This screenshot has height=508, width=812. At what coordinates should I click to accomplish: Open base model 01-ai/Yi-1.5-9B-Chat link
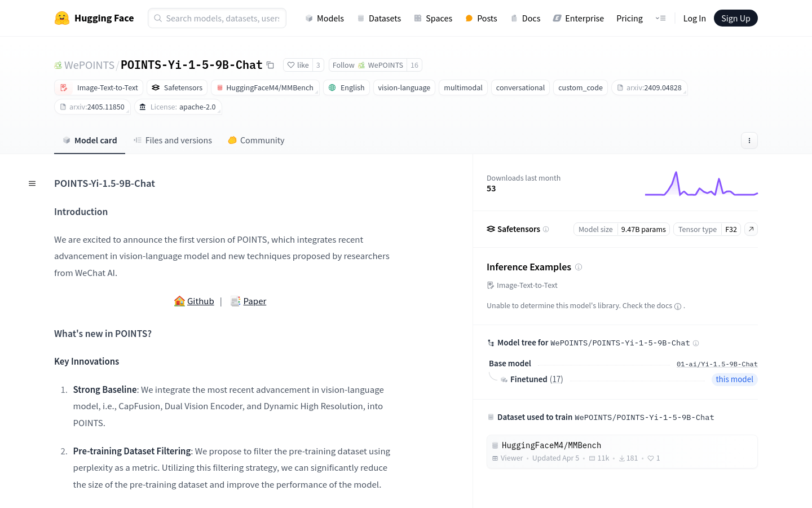(x=717, y=364)
